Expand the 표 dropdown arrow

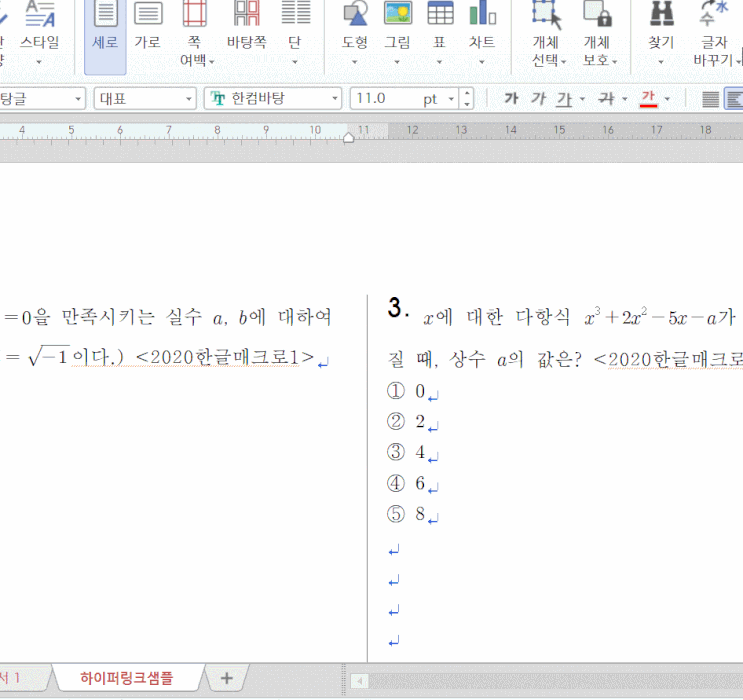(x=439, y=62)
